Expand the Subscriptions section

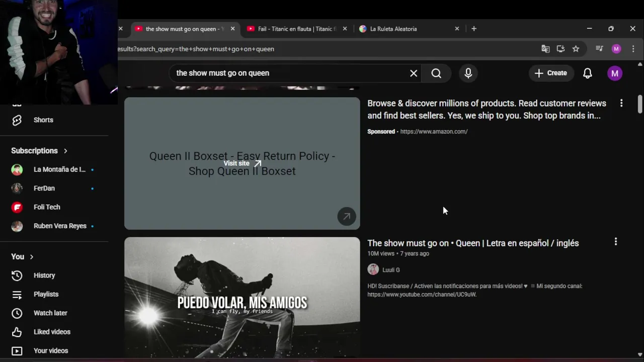pos(39,151)
